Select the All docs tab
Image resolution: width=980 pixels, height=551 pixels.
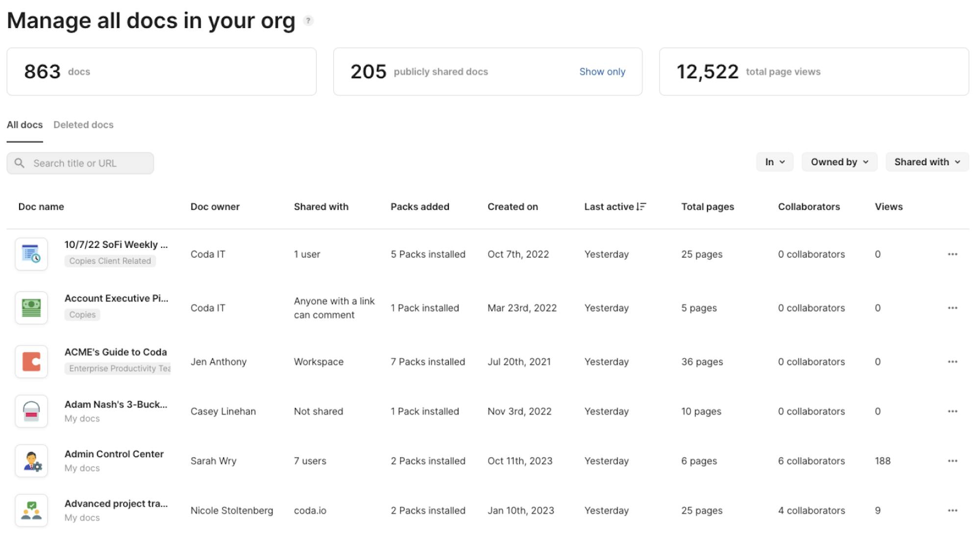point(24,125)
